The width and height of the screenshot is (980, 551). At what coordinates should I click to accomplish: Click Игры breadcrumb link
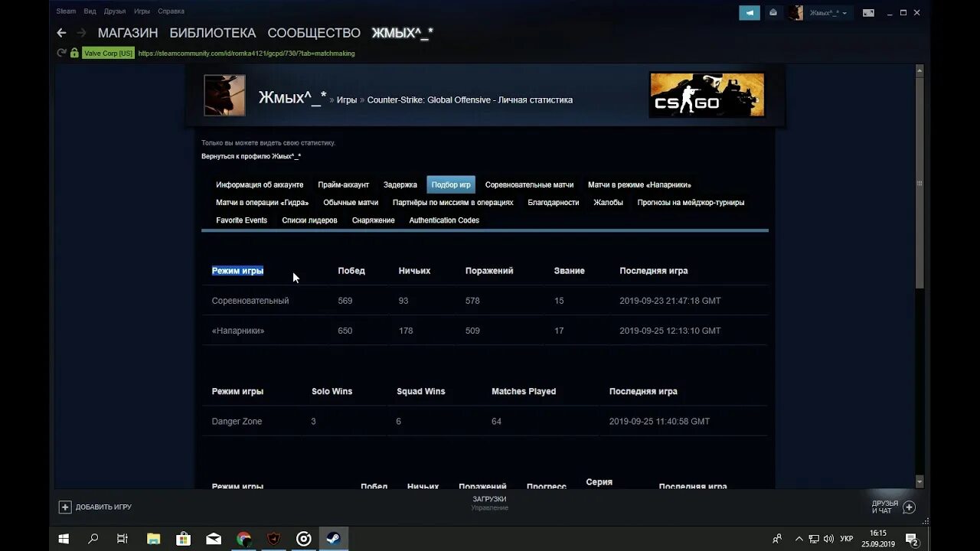[x=347, y=100]
